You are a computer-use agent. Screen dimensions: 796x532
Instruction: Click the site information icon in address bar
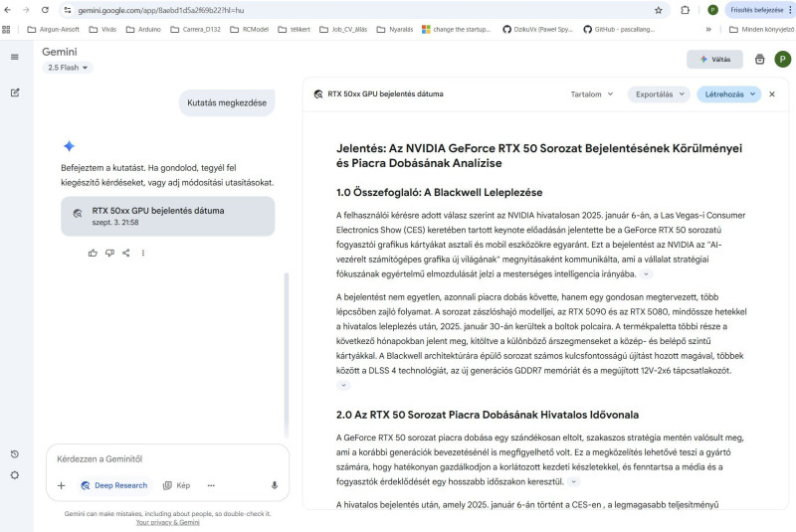coord(68,10)
